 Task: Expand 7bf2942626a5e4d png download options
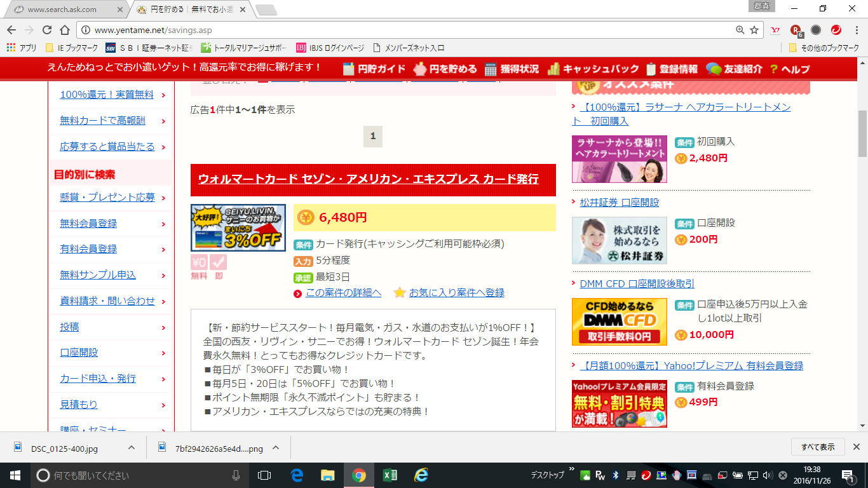(x=276, y=447)
